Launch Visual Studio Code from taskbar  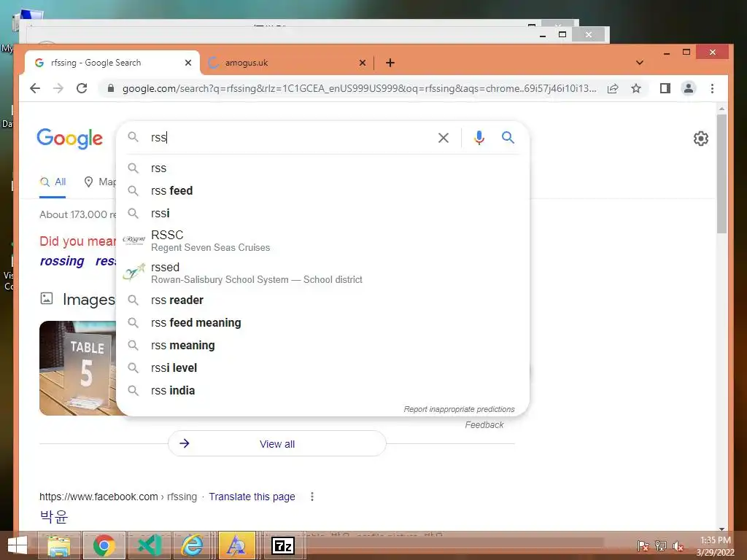[x=149, y=545]
